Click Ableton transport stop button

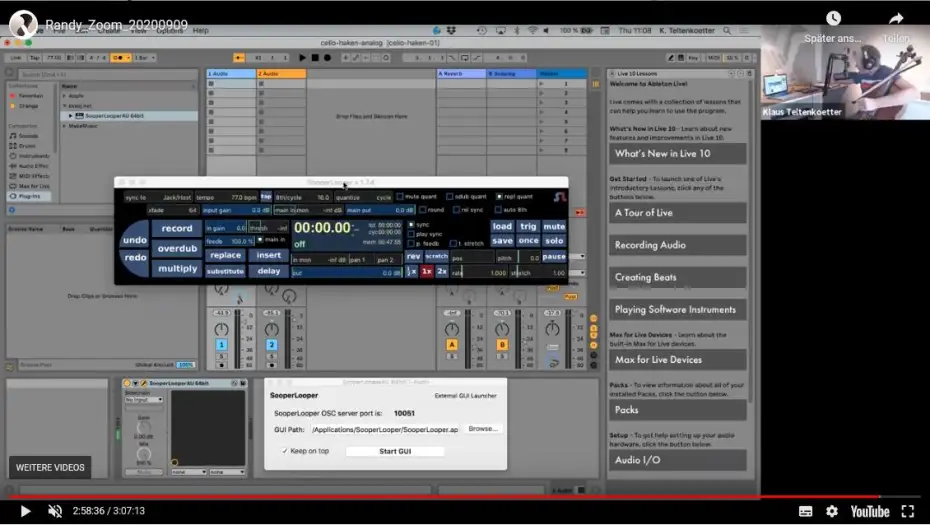pos(315,58)
